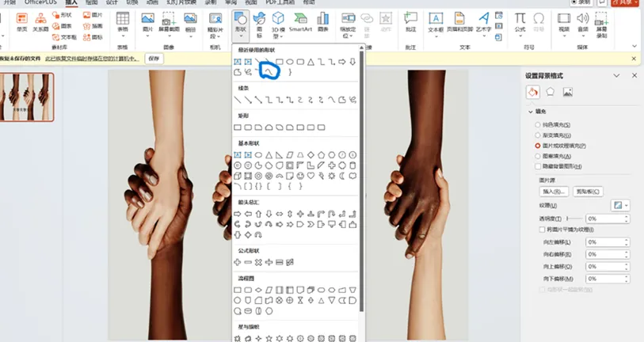Click the Screen Recording (屏幕录制) icon
The image size is (644, 342).
click(601, 18)
